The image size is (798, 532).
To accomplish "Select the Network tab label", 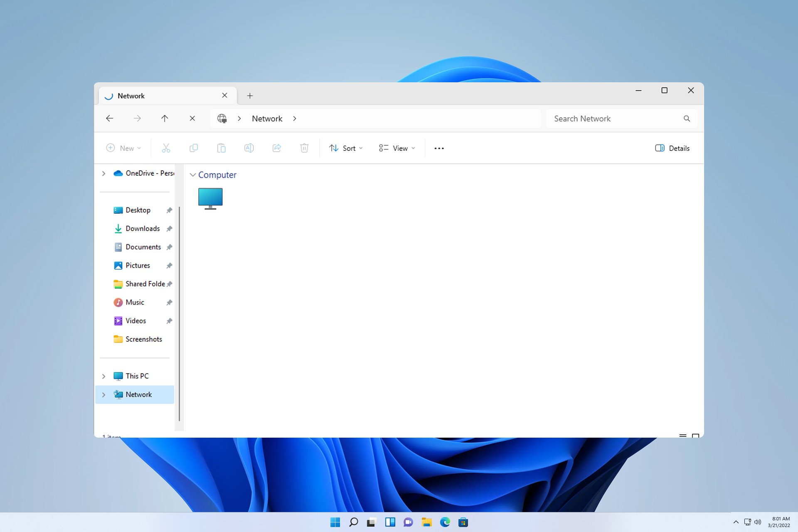I will [x=131, y=96].
